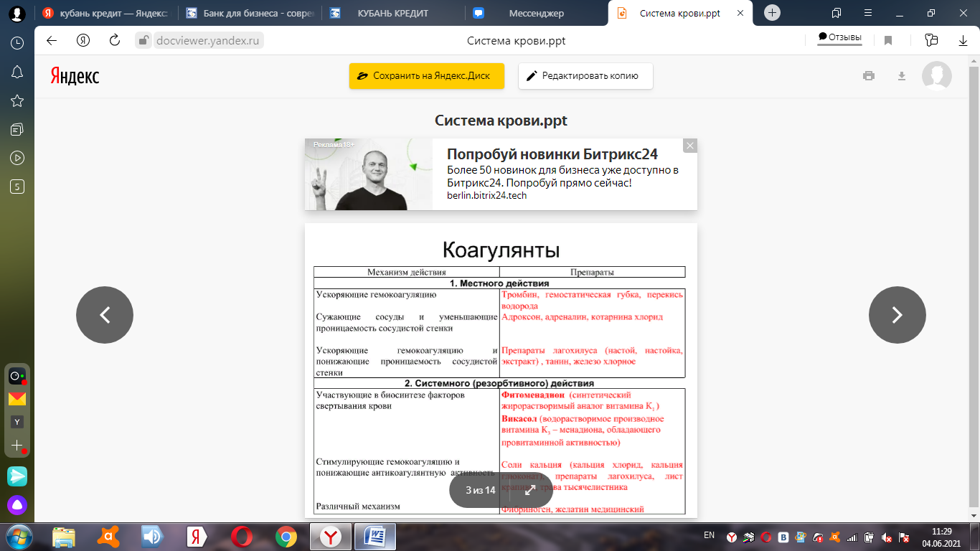This screenshot has height=551, width=980.
Task: Click the print icon in document header
Action: (x=869, y=76)
